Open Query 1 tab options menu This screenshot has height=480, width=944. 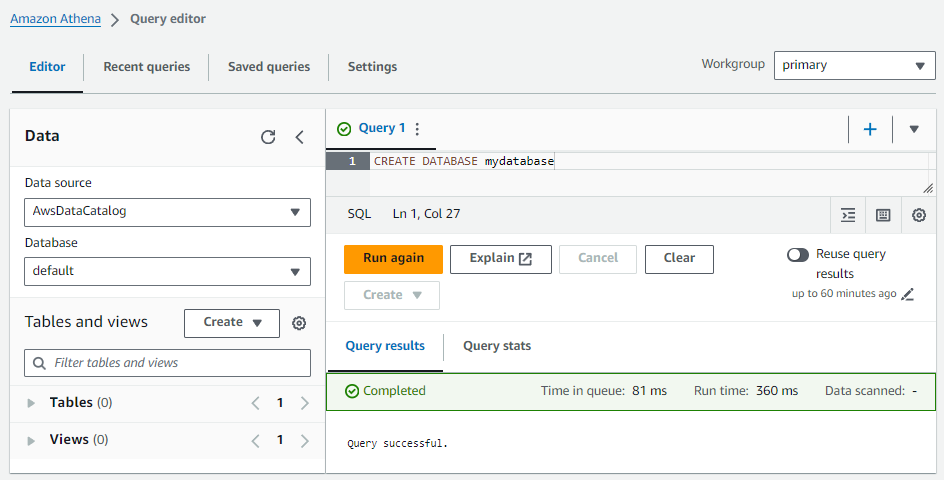(417, 128)
